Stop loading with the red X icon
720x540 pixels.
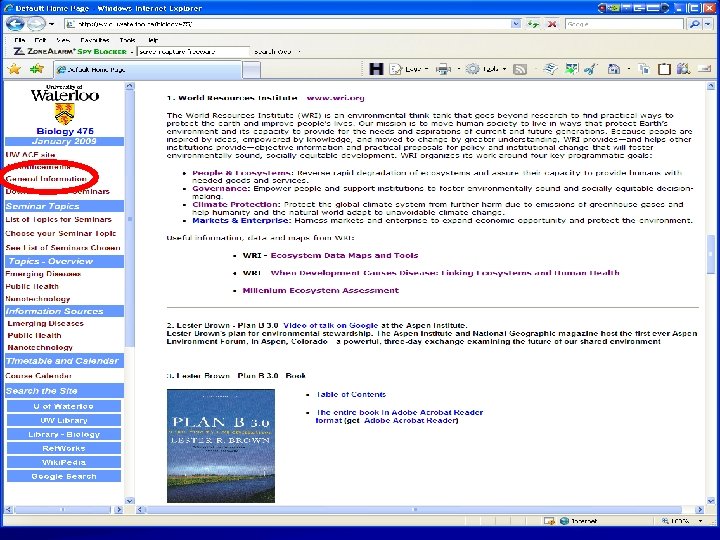pyautogui.click(x=552, y=24)
